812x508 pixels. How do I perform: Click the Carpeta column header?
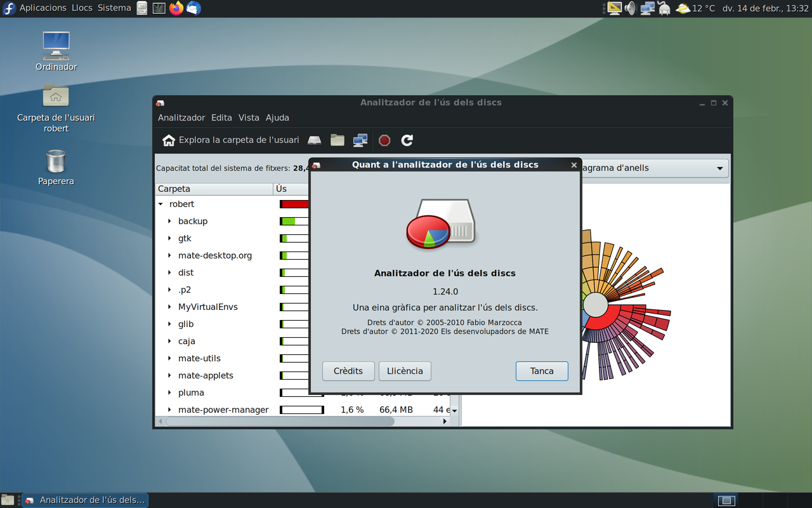[214, 189]
